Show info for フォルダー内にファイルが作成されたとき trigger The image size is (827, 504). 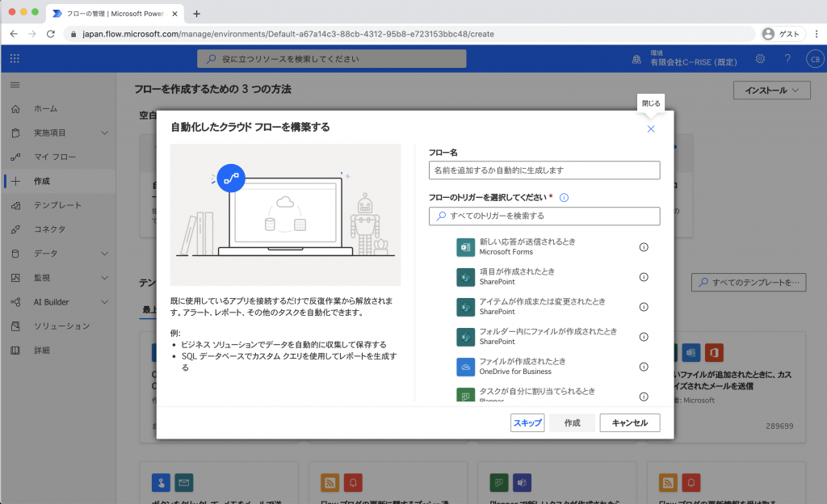pos(644,337)
